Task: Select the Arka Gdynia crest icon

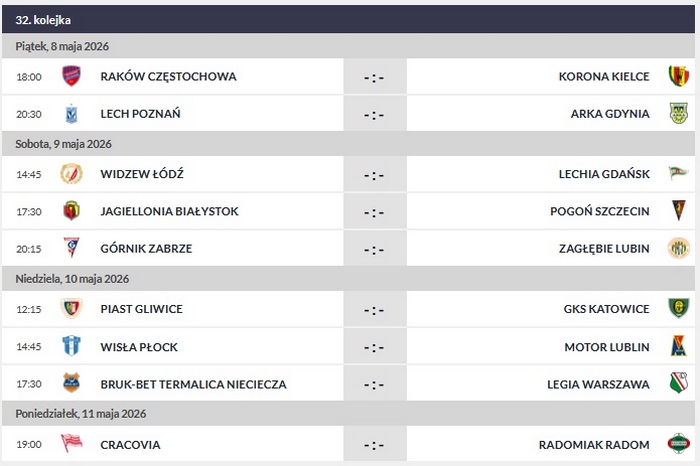Action: tap(678, 113)
